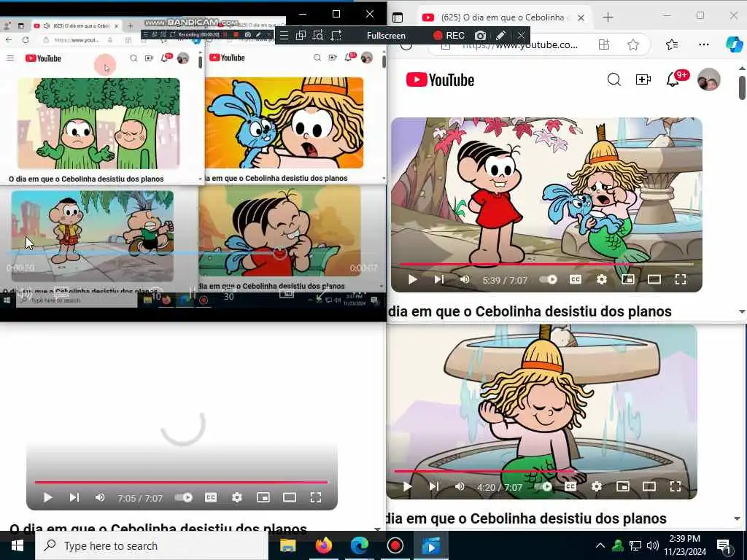Viewport: 747px width, 560px height.
Task: Toggle theater mode on the 5:39 player
Action: [654, 279]
